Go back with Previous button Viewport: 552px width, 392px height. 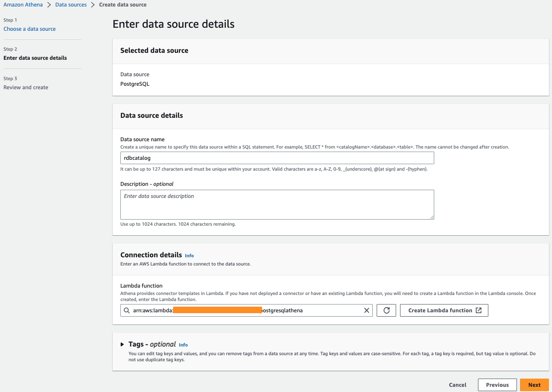(x=497, y=385)
